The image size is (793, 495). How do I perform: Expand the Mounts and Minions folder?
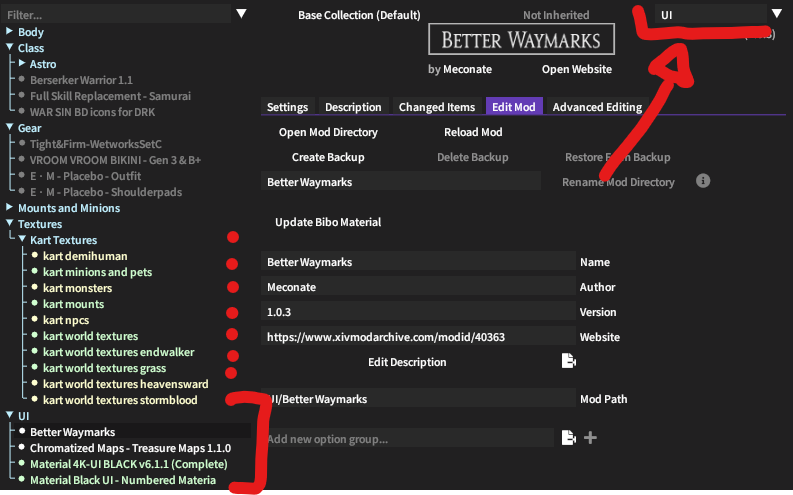pos(10,208)
